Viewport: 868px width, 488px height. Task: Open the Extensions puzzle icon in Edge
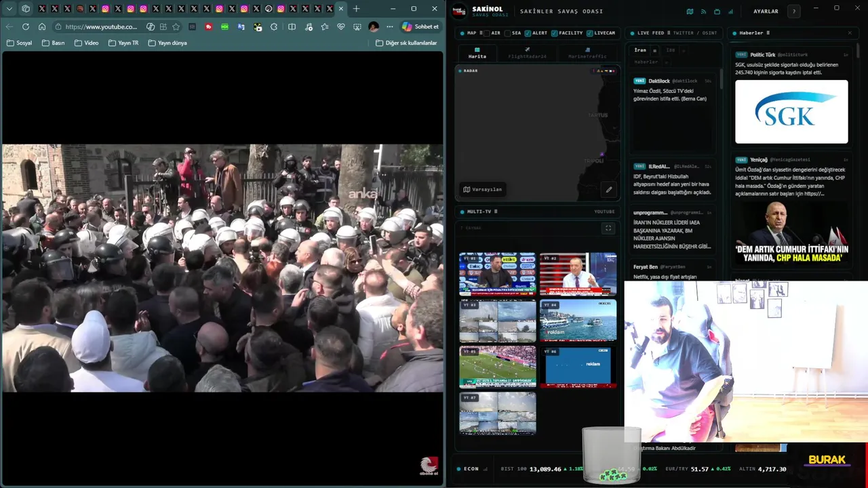[274, 26]
